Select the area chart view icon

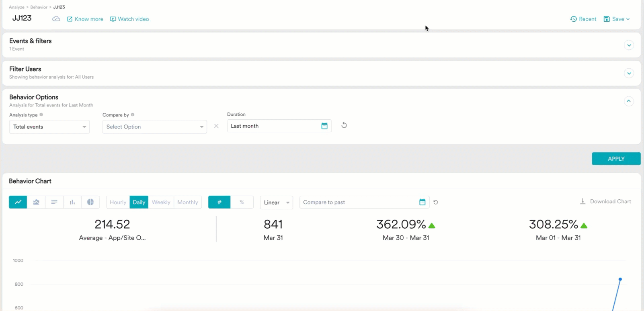(36, 202)
